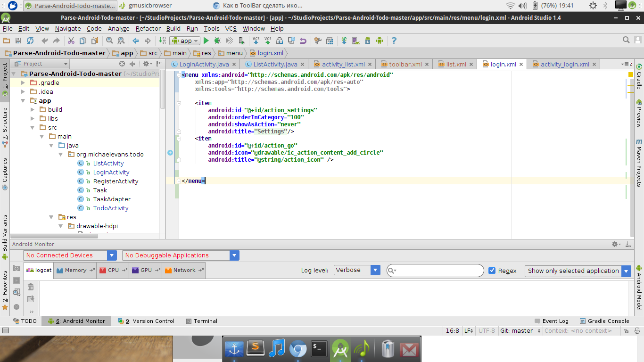Click the Paste clipboard icon
The width and height of the screenshot is (644, 362).
point(95,41)
